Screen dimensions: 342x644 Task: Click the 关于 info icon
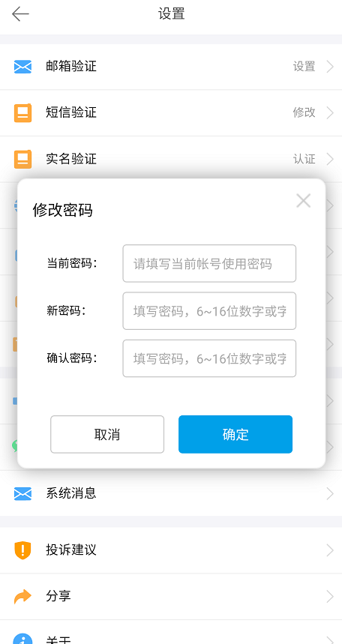tap(22, 639)
